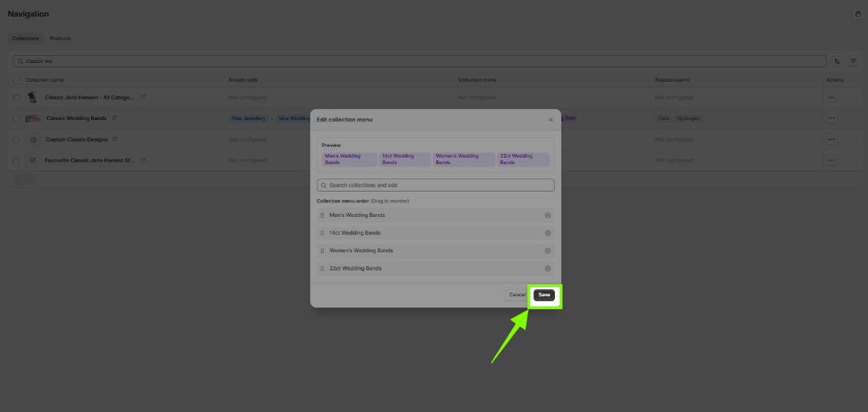Select the Custom Classic Designs row checkbox
Screen dimensions: 868x412
point(17,139)
